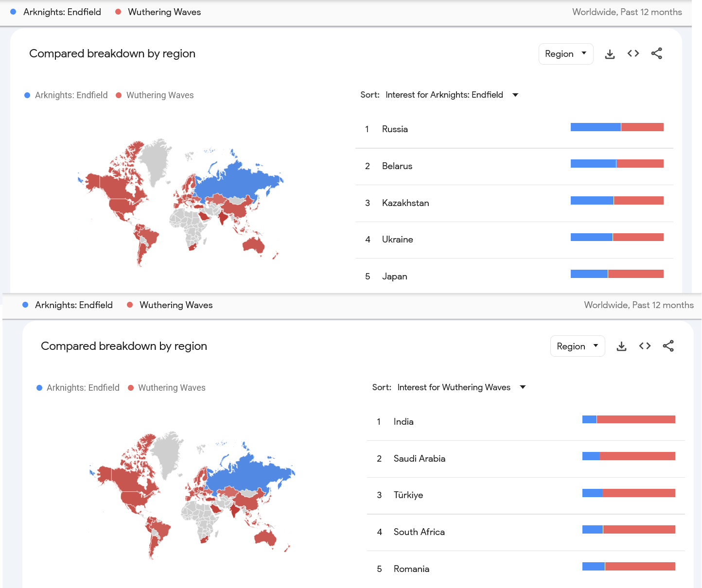Click grey Arknights: Endfield legend above India-panel map
The width and height of the screenshot is (702, 588).
coord(78,388)
